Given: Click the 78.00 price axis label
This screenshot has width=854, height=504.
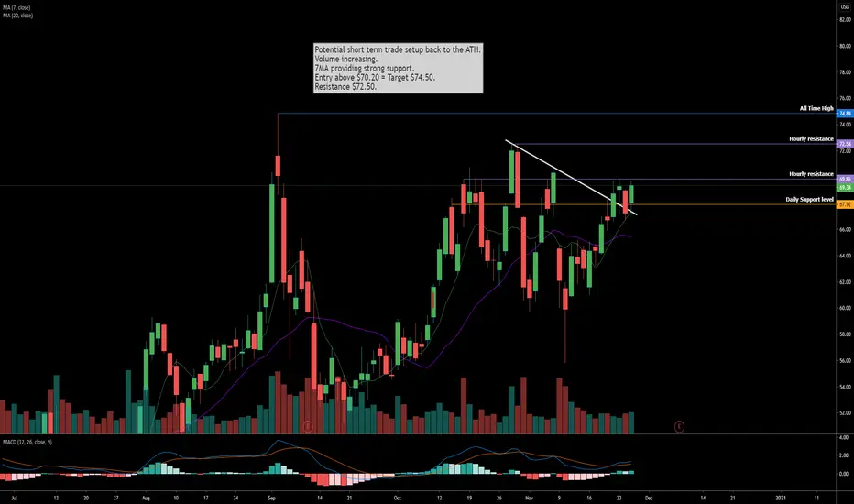Looking at the screenshot, I should coord(845,72).
